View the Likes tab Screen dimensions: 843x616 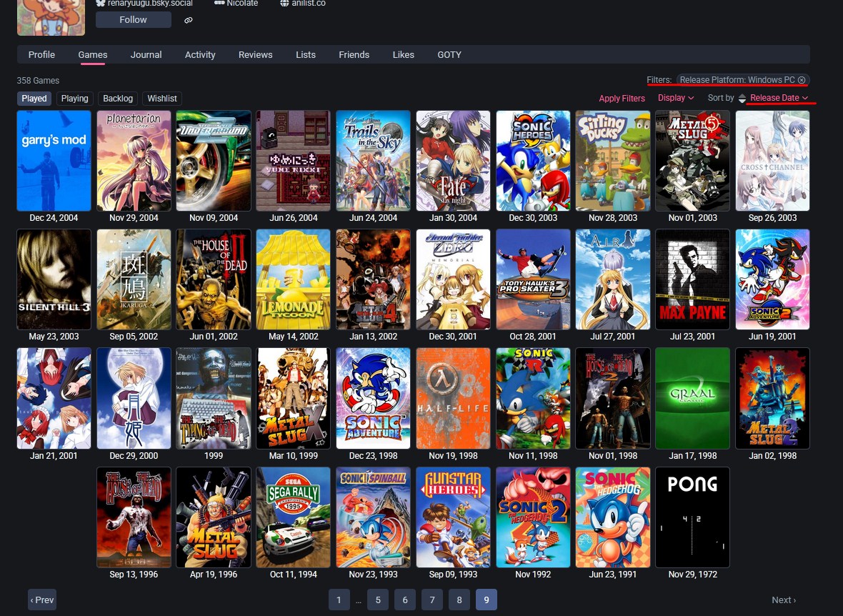point(403,54)
